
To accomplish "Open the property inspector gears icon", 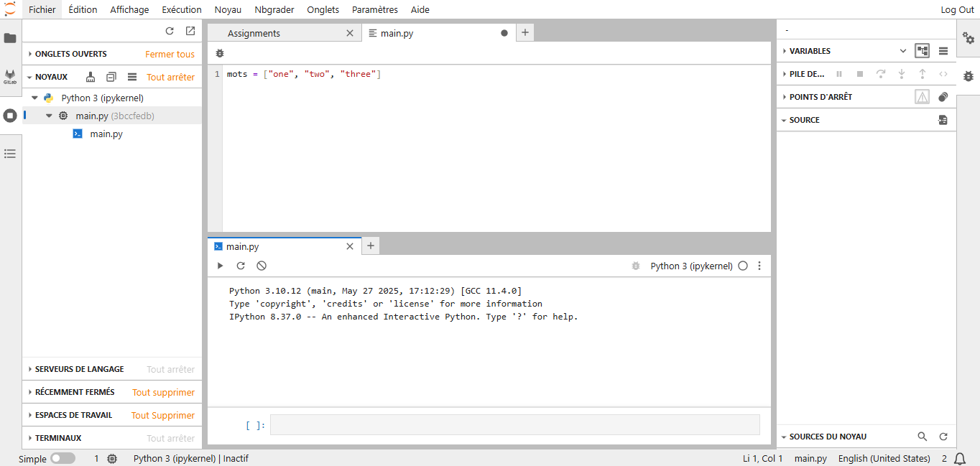I will (969, 38).
